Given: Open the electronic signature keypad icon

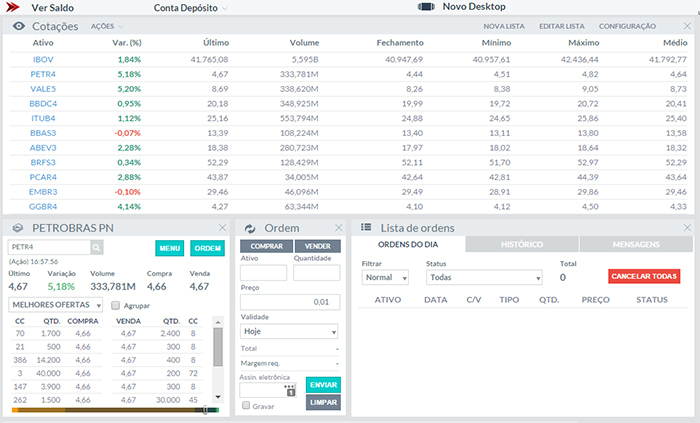Looking at the screenshot, I should (290, 390).
